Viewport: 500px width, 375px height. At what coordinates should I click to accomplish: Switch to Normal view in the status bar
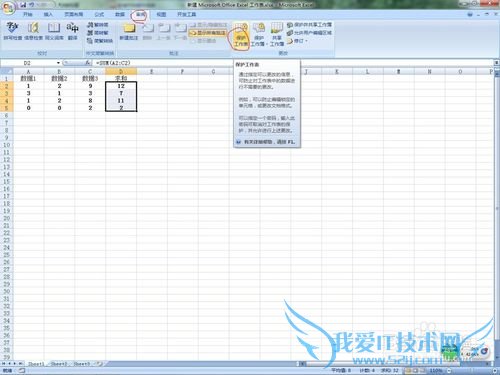click(408, 370)
